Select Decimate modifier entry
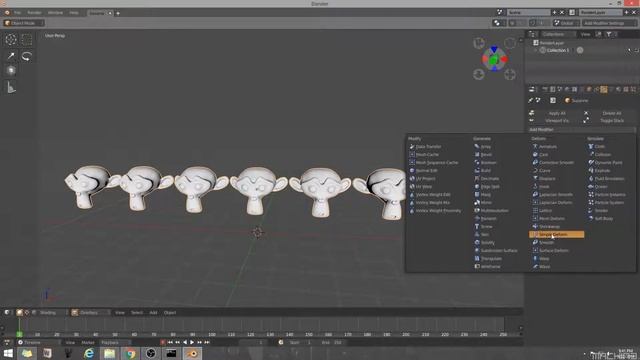 point(487,179)
